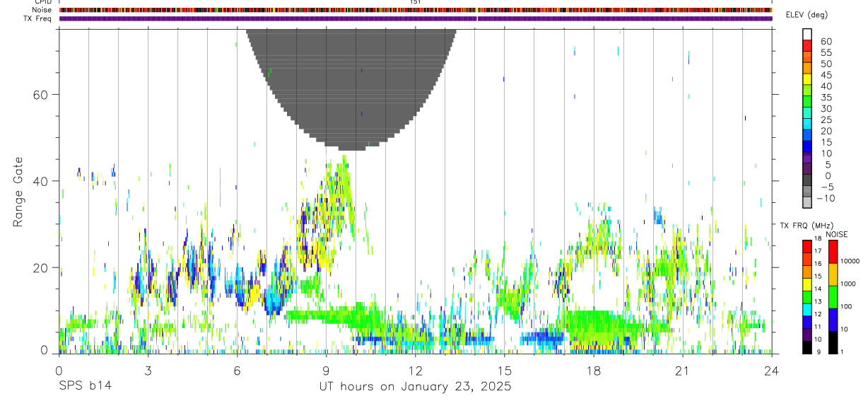The image size is (868, 401).
Task: Click the red top swatch of TX FRQ colorbar
Action: (807, 246)
